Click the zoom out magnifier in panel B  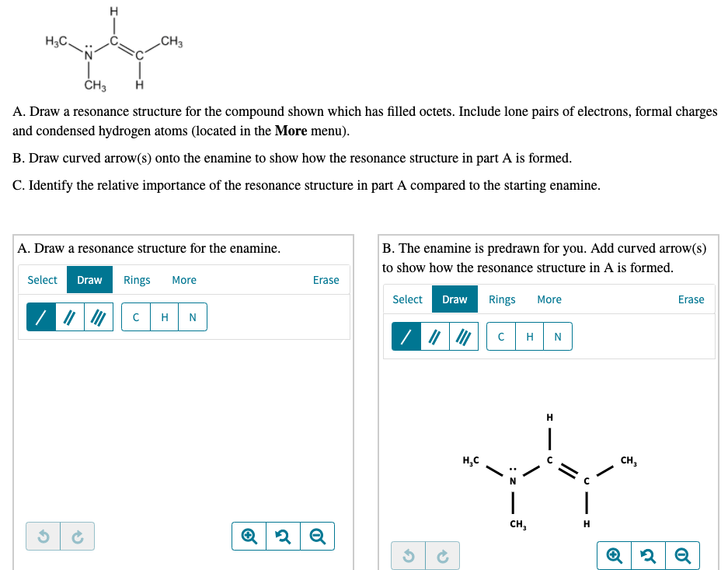point(682,555)
